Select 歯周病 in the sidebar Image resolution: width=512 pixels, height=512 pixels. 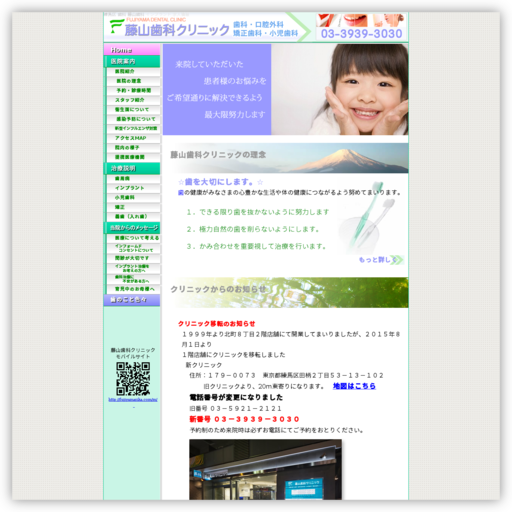133,179
